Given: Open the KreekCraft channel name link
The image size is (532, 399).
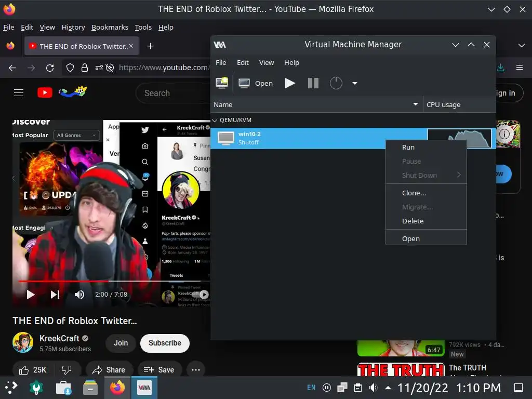Looking at the screenshot, I should pos(59,338).
